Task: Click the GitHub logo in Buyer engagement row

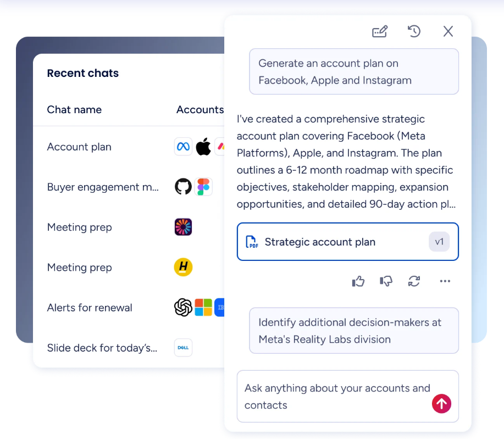Action: (x=183, y=187)
